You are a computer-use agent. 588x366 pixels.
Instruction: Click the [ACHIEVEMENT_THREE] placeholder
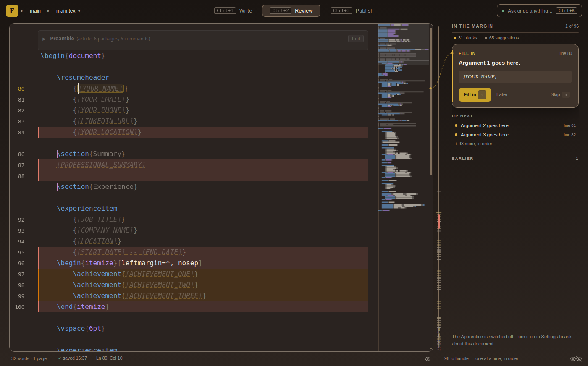click(x=164, y=296)
